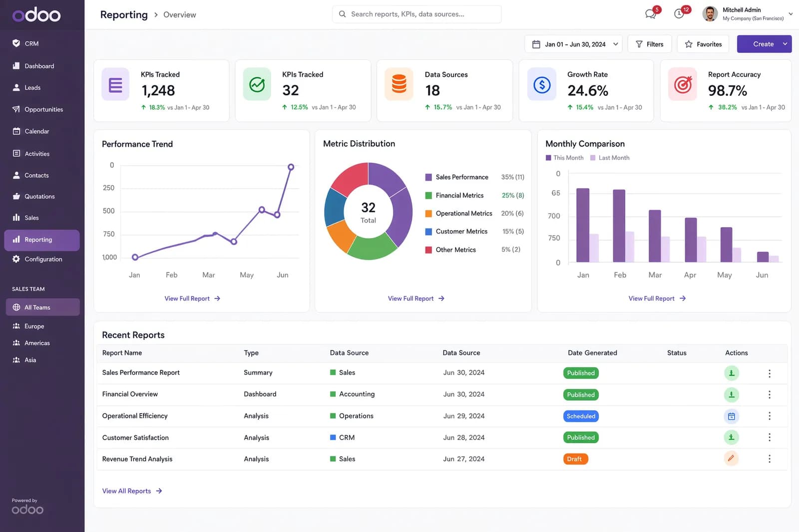Edit the Revenue Trend Analysis draft
Viewport: 799px width, 532px height.
click(732, 459)
